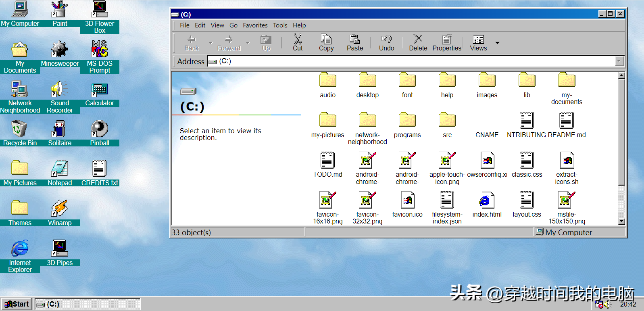The height and width of the screenshot is (311, 644).
Task: Click the Views toolbar button
Action: pyautogui.click(x=478, y=43)
